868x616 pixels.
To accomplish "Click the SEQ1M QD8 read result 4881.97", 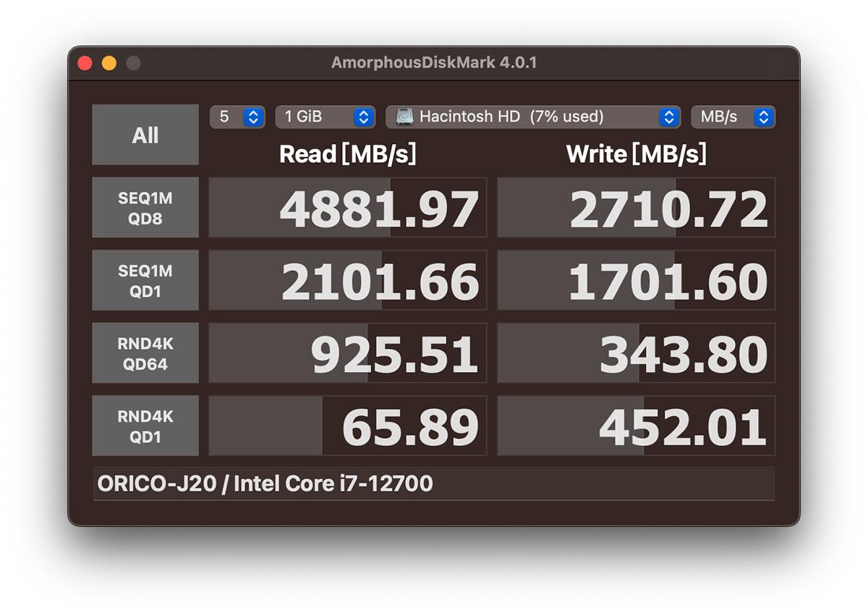I will click(348, 208).
